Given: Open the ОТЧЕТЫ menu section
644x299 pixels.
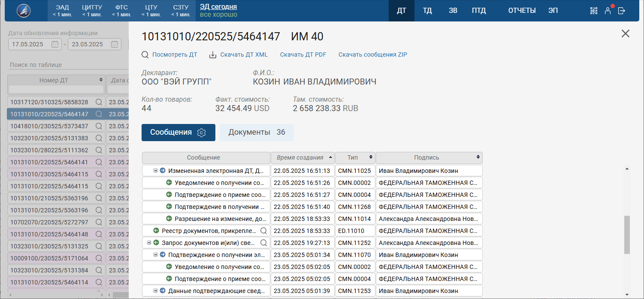Looking at the screenshot, I should [x=522, y=11].
